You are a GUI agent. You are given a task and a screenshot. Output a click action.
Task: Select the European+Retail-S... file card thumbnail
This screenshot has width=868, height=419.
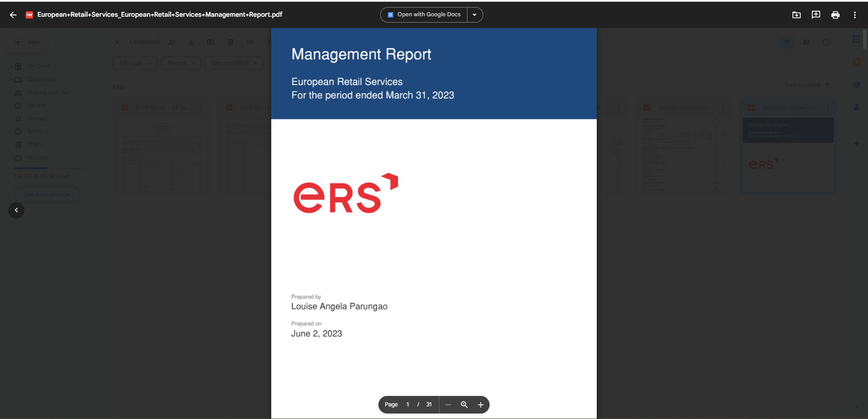(x=788, y=155)
